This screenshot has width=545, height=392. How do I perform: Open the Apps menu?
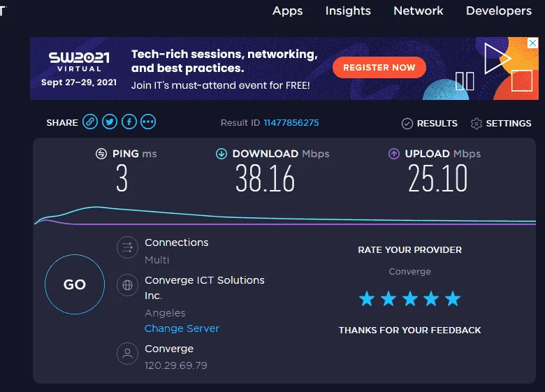287,11
